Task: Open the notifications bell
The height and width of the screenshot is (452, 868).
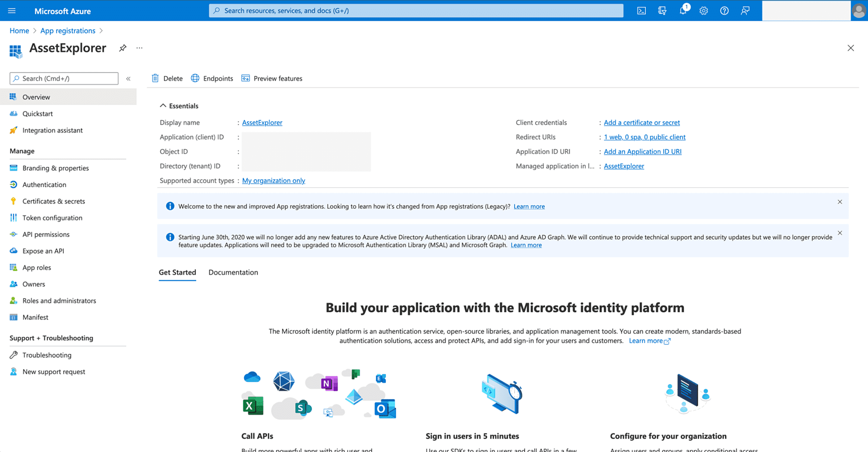Action: pos(683,10)
